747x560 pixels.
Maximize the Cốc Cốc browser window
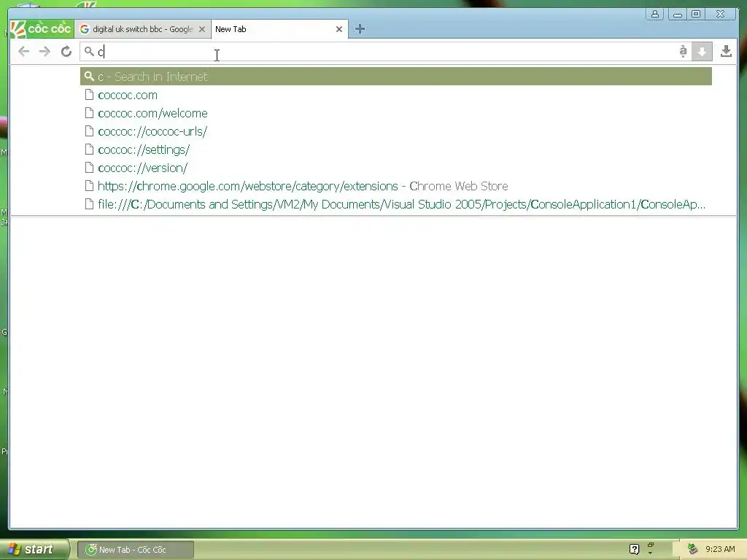pyautogui.click(x=696, y=15)
